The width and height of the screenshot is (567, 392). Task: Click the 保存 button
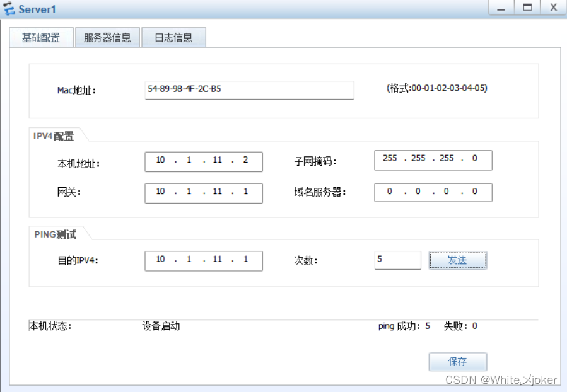(458, 362)
